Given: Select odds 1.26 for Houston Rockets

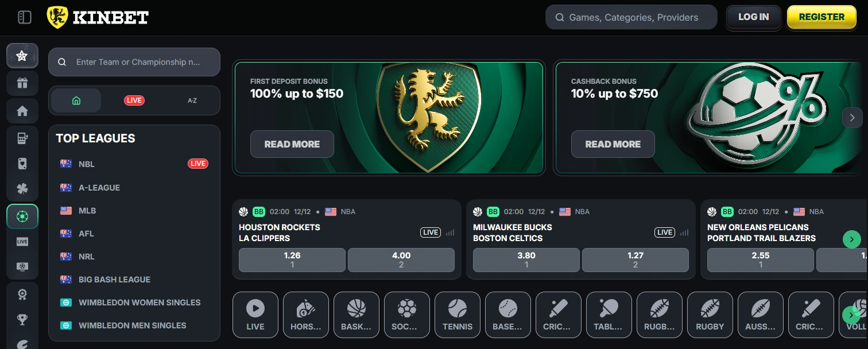Looking at the screenshot, I should [x=292, y=259].
